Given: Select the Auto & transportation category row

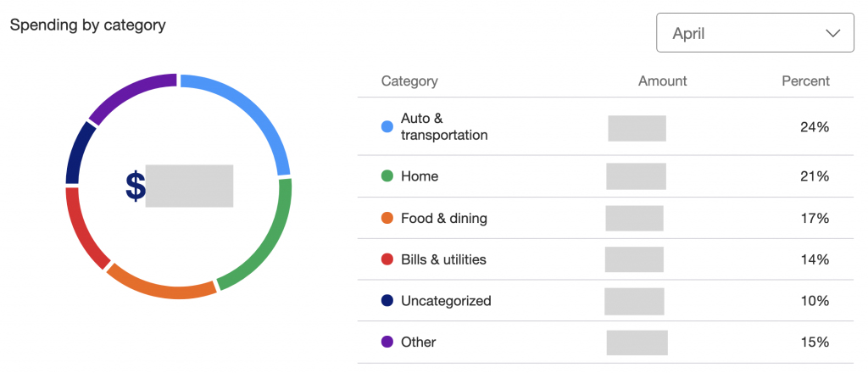Looking at the screenshot, I should pos(605,126).
